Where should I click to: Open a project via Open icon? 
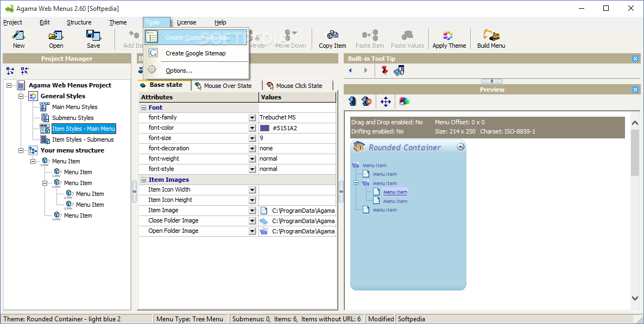[x=56, y=36]
